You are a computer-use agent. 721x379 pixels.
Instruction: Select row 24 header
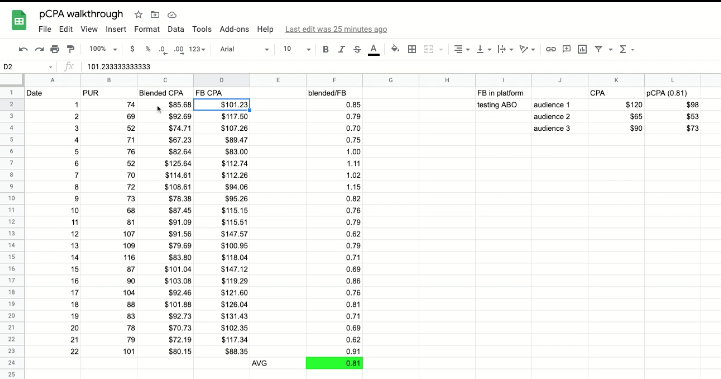(x=11, y=363)
